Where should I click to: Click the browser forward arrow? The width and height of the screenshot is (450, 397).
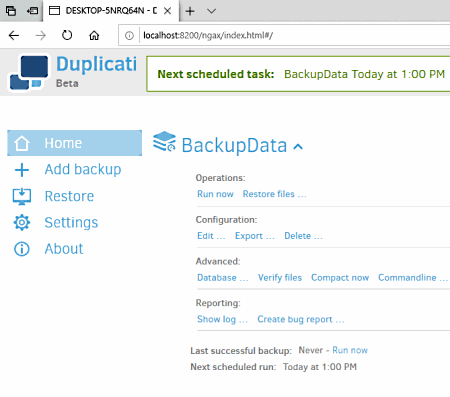point(41,35)
